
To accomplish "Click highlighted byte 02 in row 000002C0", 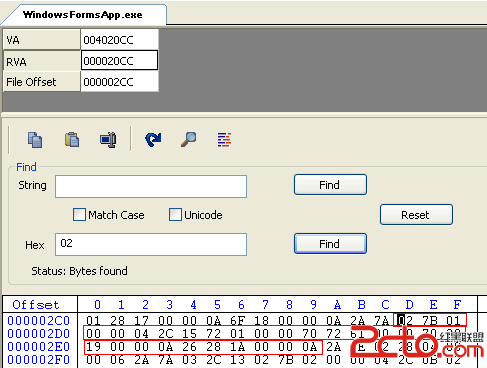I will pyautogui.click(x=405, y=321).
